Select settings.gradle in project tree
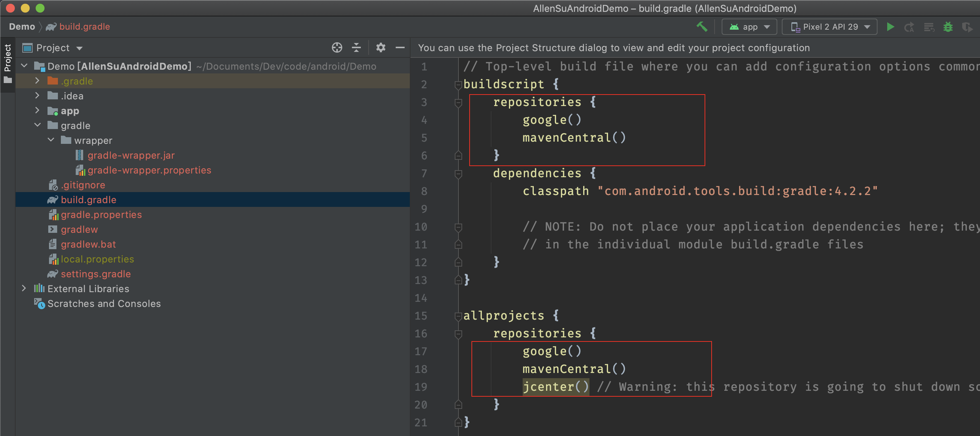This screenshot has height=436, width=980. click(x=95, y=274)
